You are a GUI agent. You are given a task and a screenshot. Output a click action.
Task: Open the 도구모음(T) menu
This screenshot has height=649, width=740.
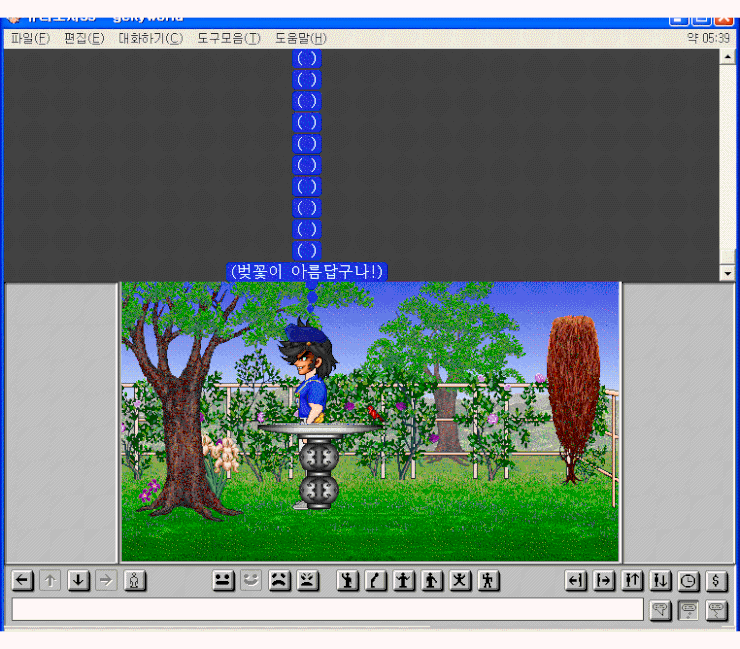click(228, 38)
